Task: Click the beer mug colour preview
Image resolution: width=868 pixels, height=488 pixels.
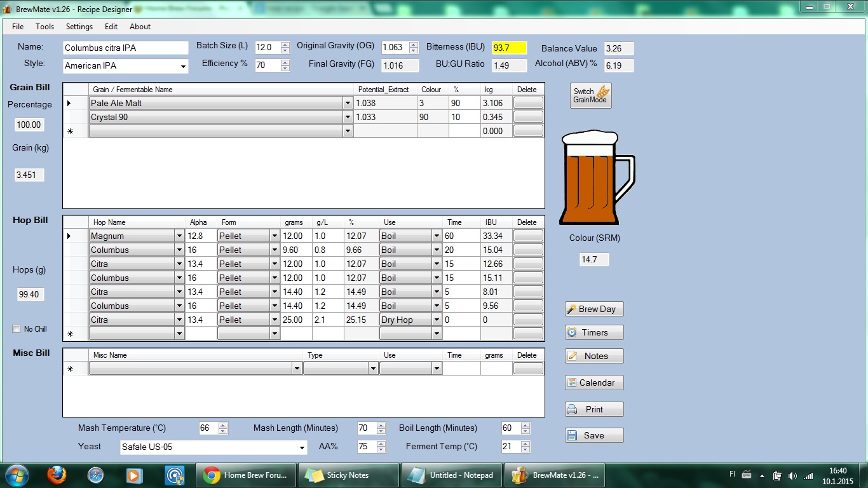Action: tap(597, 178)
